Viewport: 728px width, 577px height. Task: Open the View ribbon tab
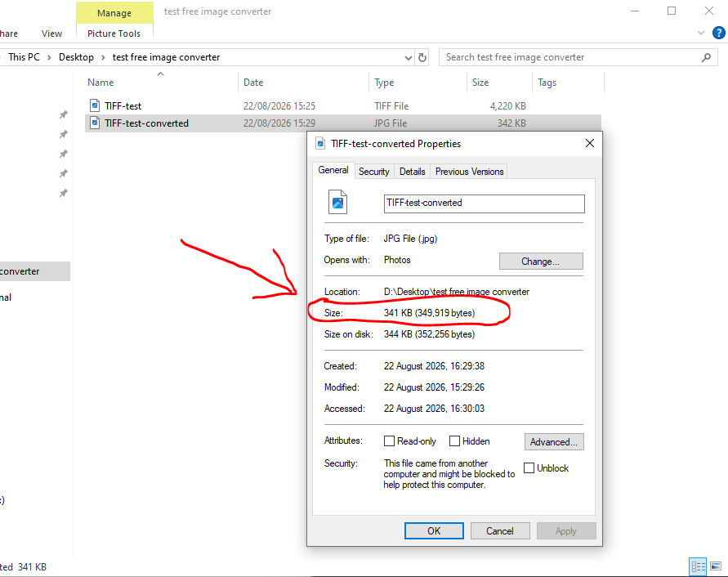pyautogui.click(x=51, y=34)
